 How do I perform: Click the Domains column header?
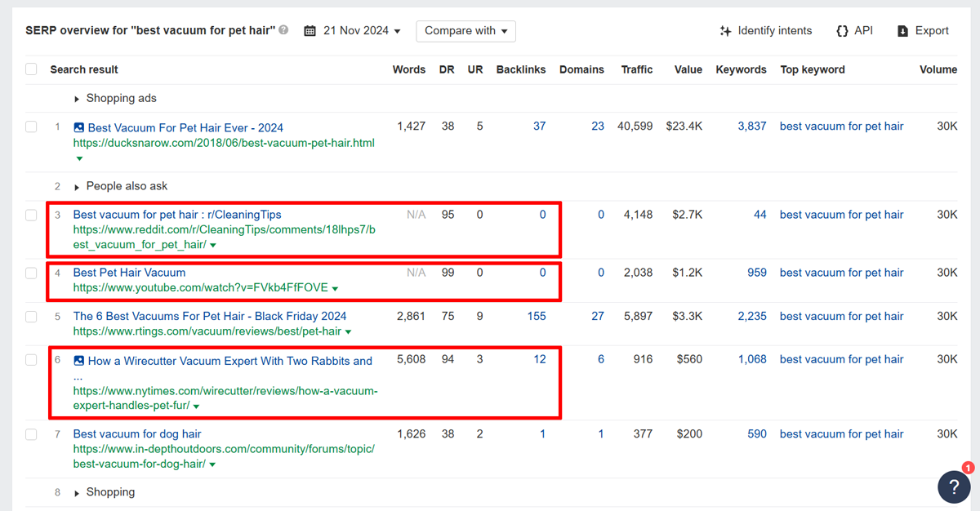(581, 69)
